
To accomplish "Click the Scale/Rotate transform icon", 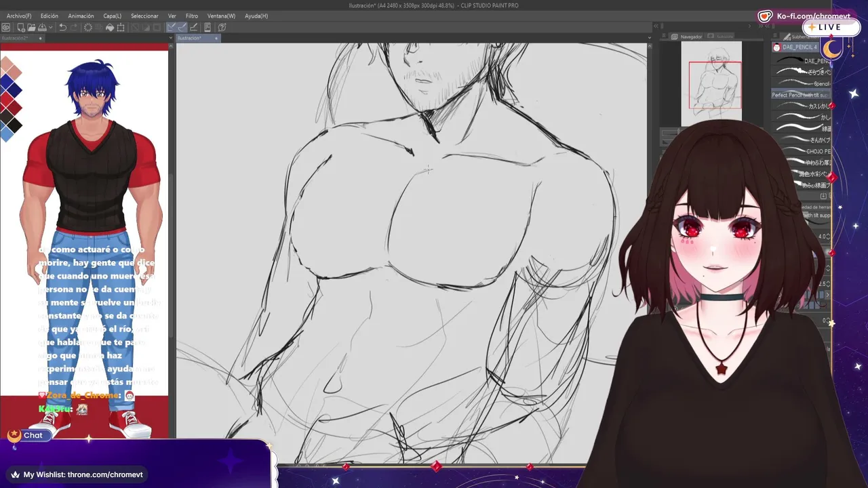I will click(121, 28).
